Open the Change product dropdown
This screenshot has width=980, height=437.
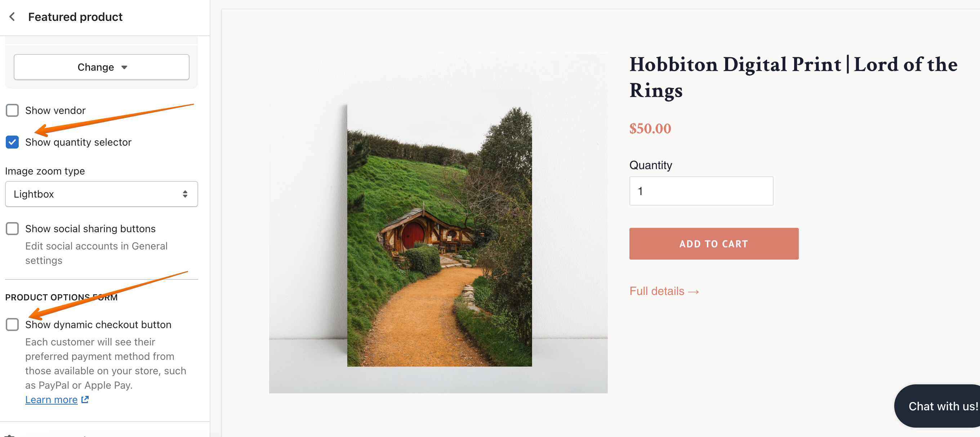point(102,67)
